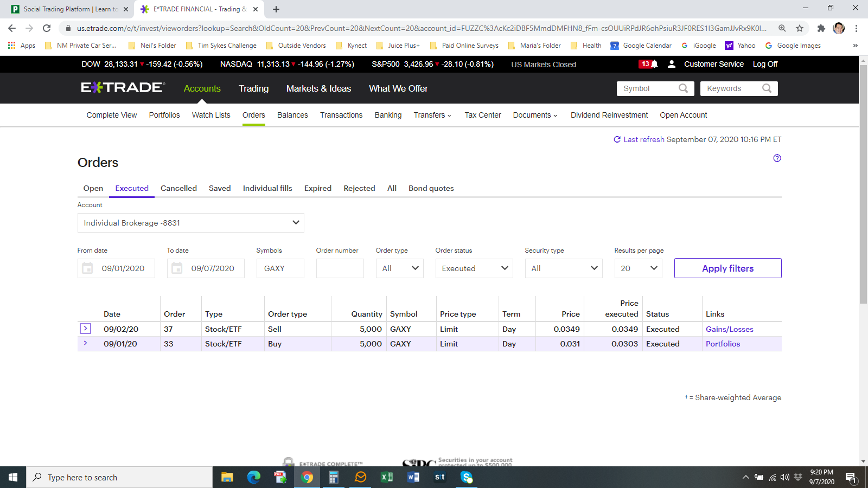Switch to the Cancelled orders tab

178,188
